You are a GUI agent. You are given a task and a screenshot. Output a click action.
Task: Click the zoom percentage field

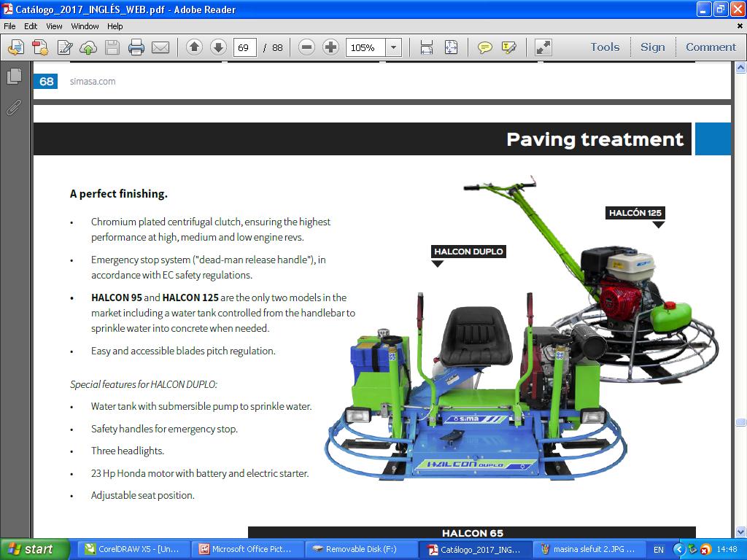point(365,47)
